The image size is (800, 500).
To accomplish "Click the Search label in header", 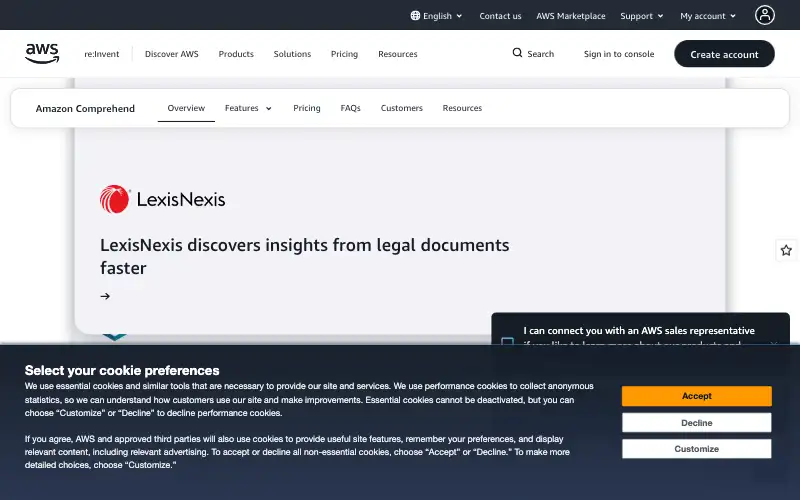I will click(x=540, y=54).
